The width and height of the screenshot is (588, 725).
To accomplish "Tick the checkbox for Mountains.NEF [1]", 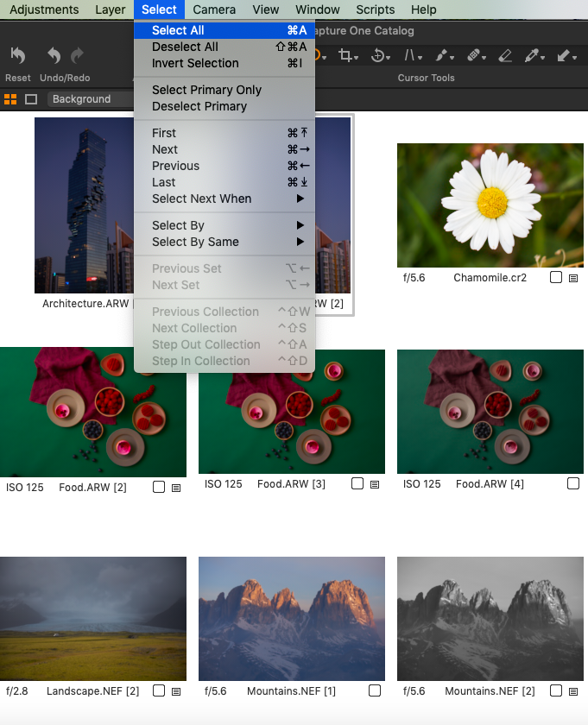I will pyautogui.click(x=375, y=690).
